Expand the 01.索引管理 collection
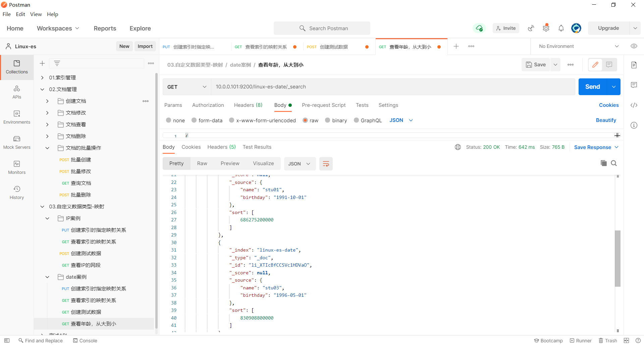This screenshot has width=644, height=345. pyautogui.click(x=42, y=78)
